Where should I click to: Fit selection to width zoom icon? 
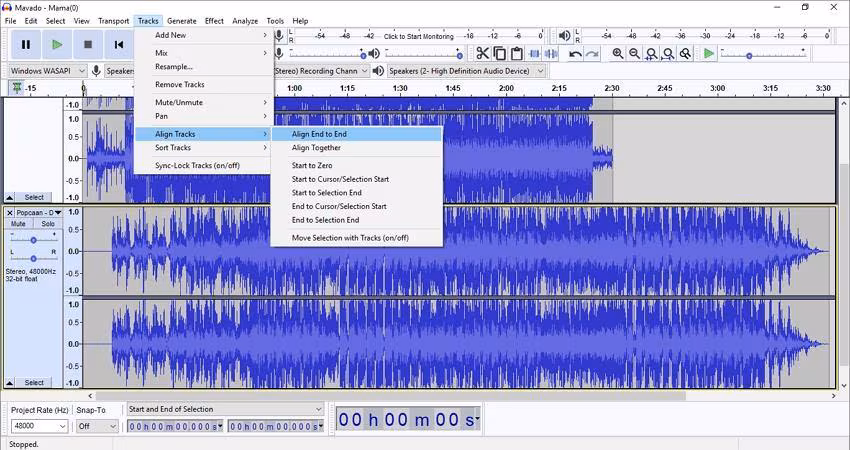pos(652,54)
